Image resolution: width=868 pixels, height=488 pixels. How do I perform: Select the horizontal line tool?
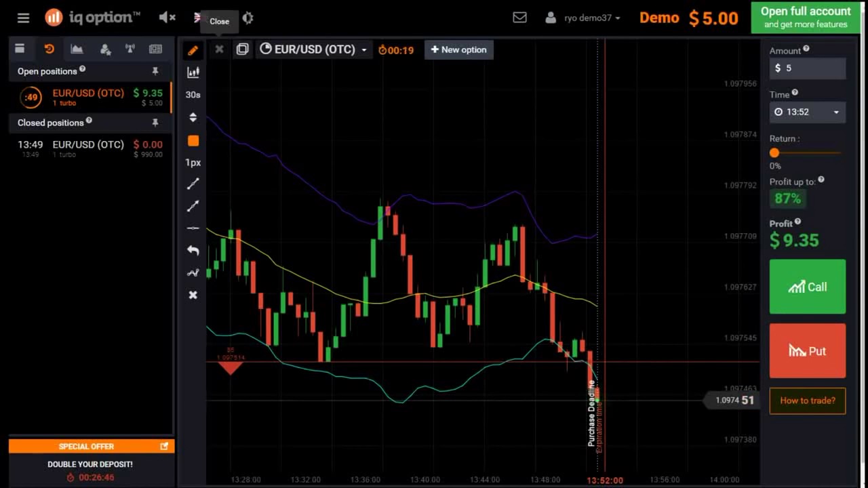(x=193, y=228)
